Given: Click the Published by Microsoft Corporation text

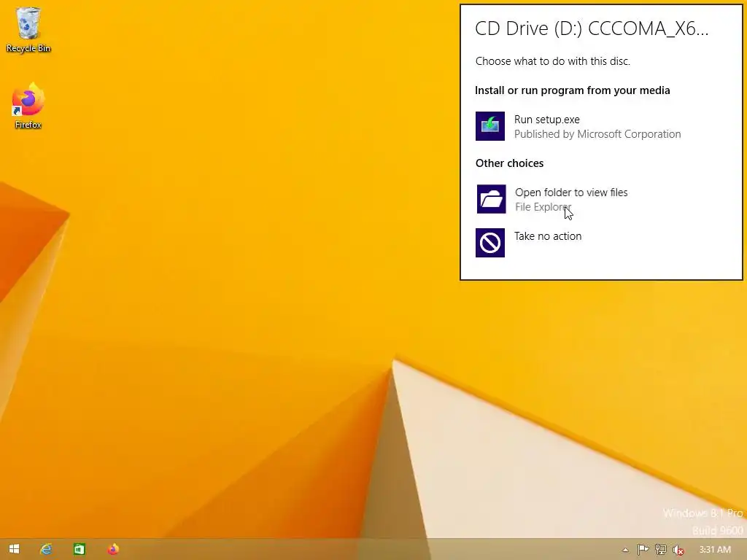Looking at the screenshot, I should 597,134.
